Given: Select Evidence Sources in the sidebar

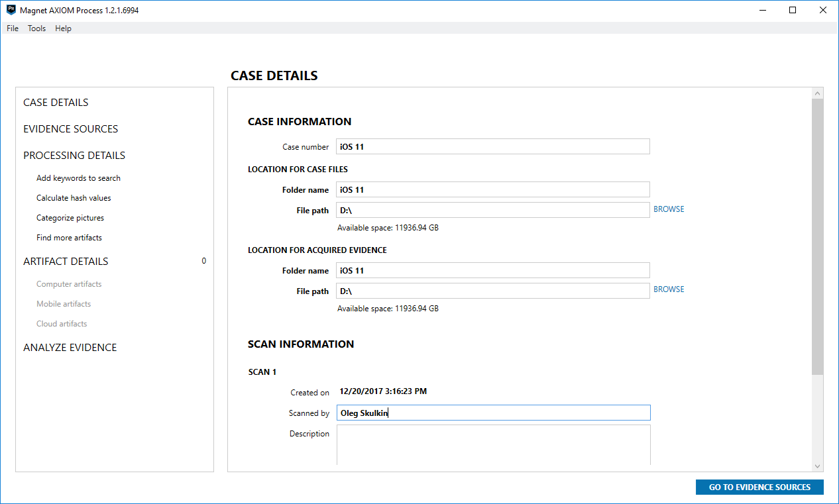Looking at the screenshot, I should pyautogui.click(x=70, y=129).
